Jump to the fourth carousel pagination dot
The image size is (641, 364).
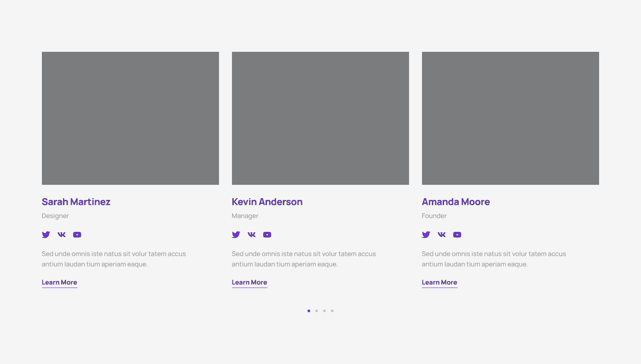pyautogui.click(x=332, y=311)
